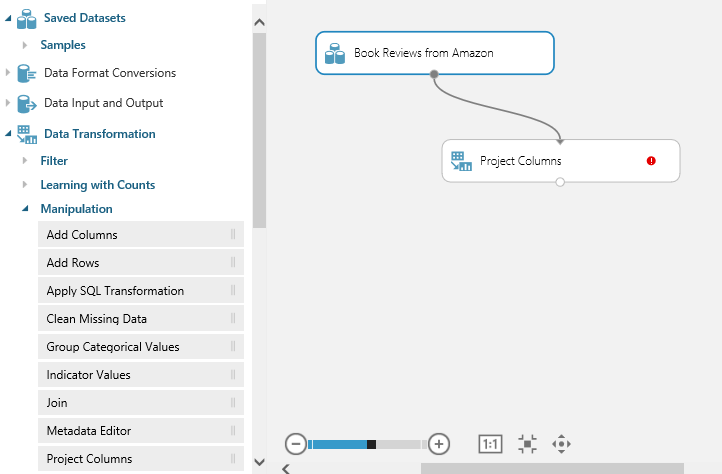
Task: Click the Data Transformation label
Action: pyautogui.click(x=100, y=134)
